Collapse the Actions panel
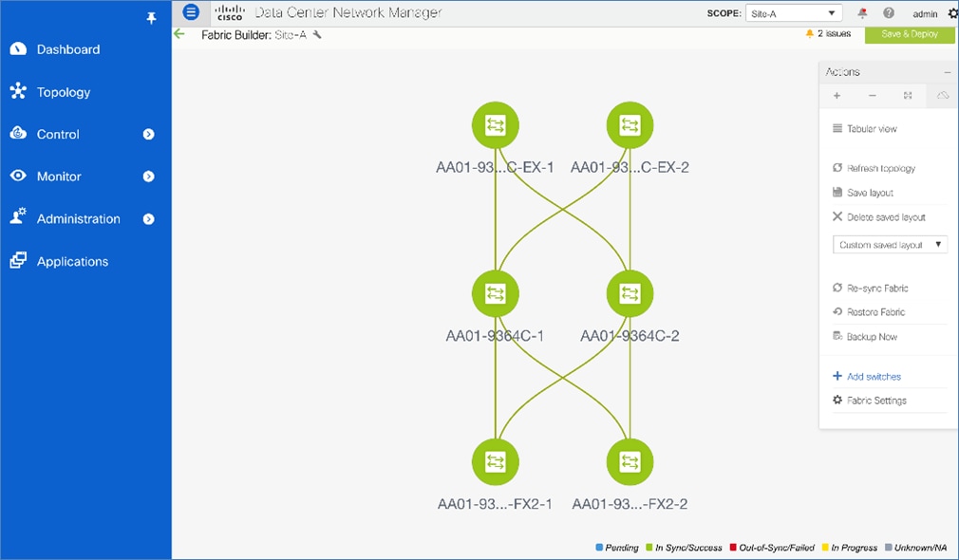The width and height of the screenshot is (959, 560). click(947, 72)
